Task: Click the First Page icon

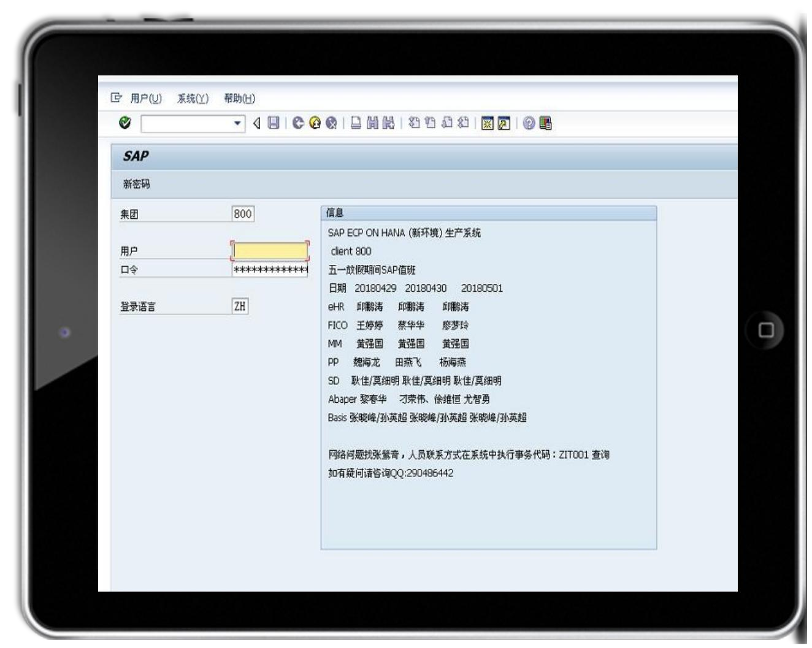Action: point(414,123)
